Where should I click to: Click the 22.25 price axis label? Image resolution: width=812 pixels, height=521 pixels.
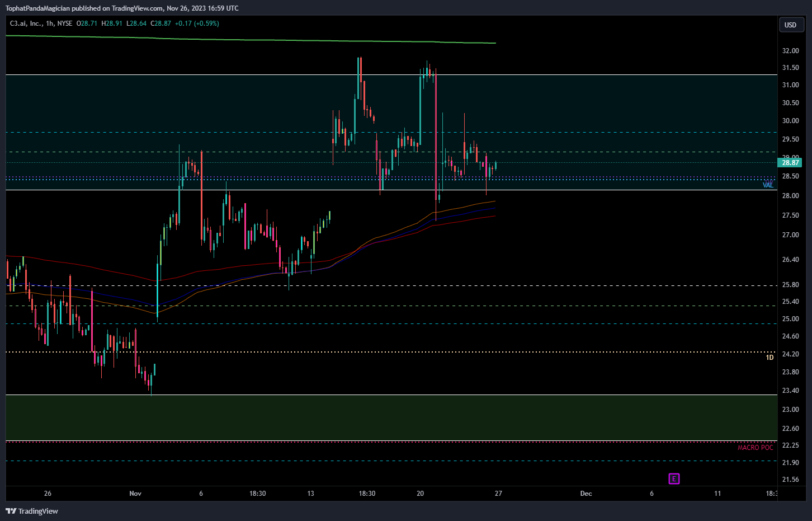[790, 445]
